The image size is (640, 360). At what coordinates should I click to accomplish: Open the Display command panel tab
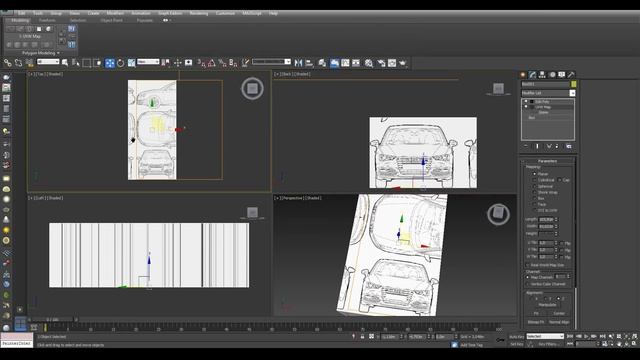(x=562, y=75)
